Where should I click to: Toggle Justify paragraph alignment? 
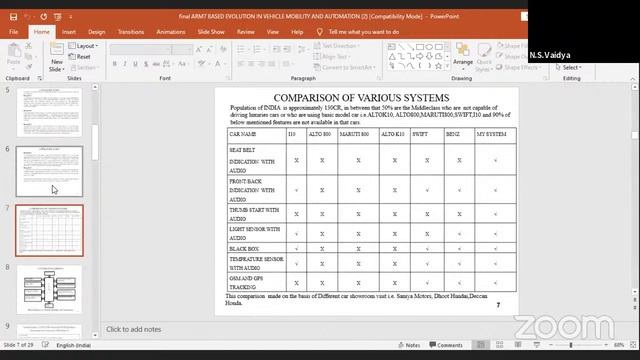tap(271, 64)
